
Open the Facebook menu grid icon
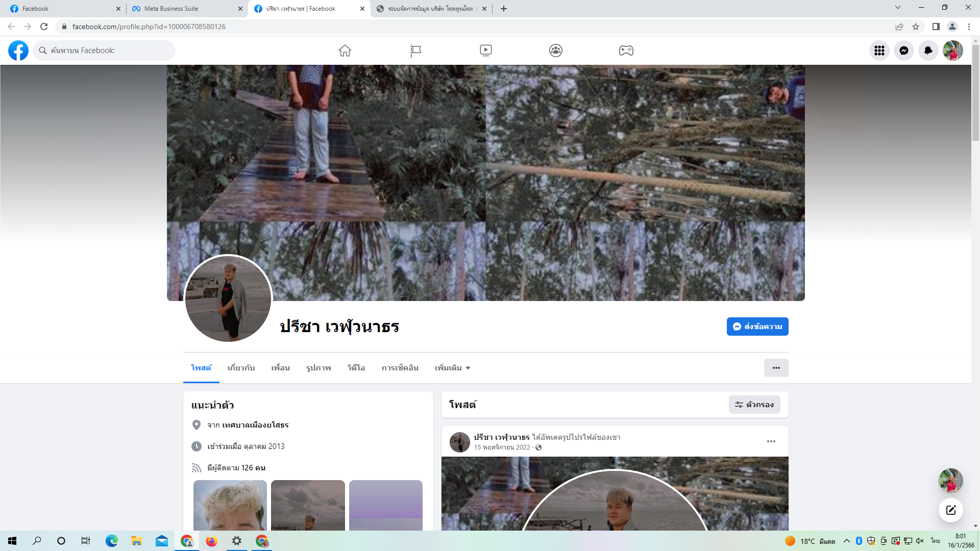tap(879, 51)
